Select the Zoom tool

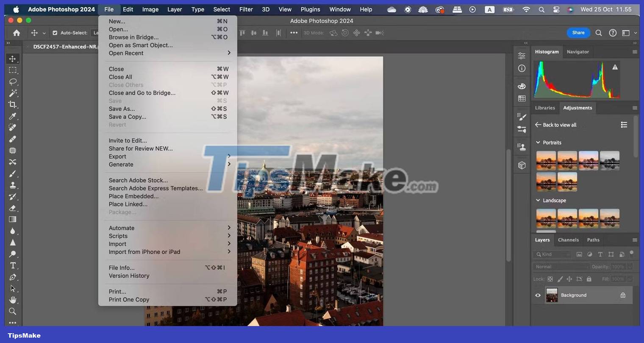13,311
